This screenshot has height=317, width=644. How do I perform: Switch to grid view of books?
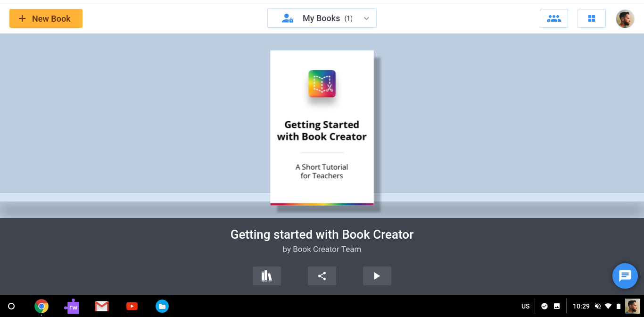click(592, 18)
